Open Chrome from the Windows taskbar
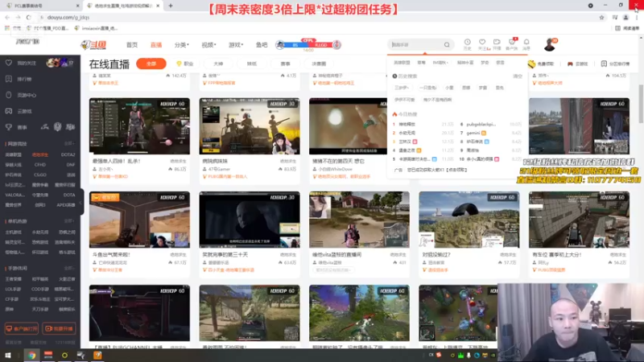This screenshot has height=362, width=644. pos(31,355)
